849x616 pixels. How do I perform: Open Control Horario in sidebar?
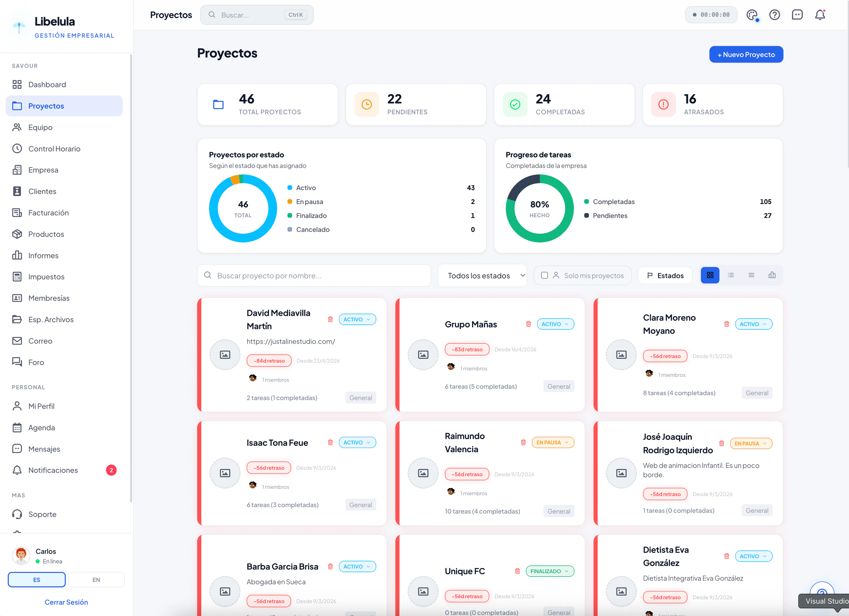tap(64, 149)
